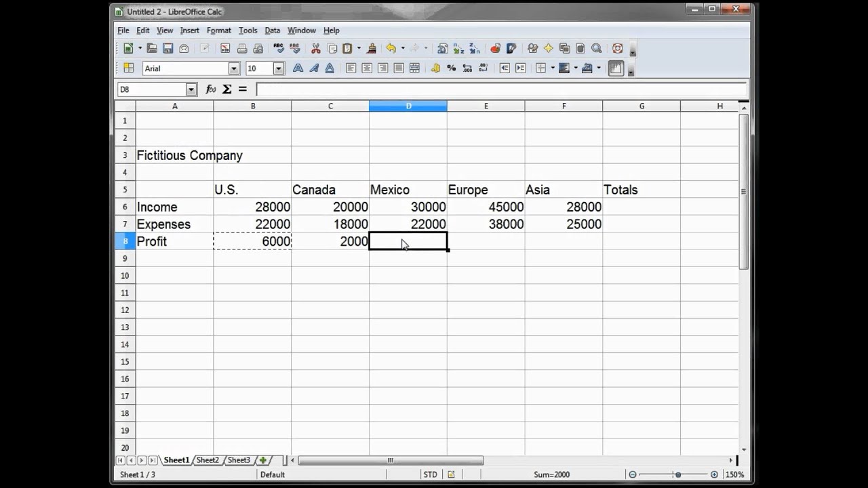Apply Percent number format icon
Screen dimensions: 868x488
(x=452, y=68)
